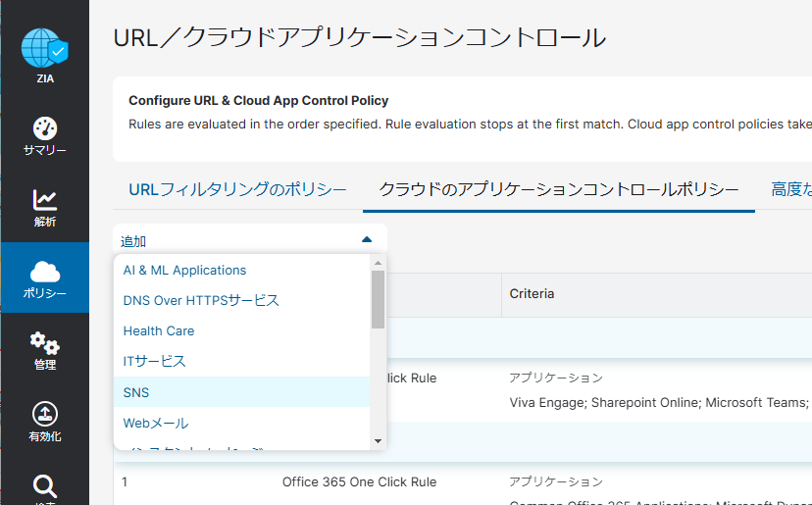The height and width of the screenshot is (505, 812).
Task: Open the 解析 analytics chart icon
Action: tap(45, 200)
